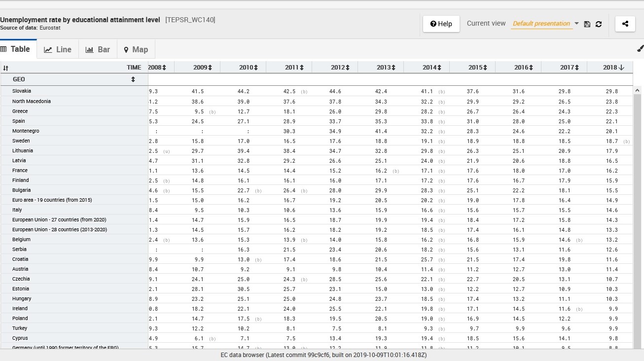Click Spain's 2013 value 35.3

tap(381, 121)
